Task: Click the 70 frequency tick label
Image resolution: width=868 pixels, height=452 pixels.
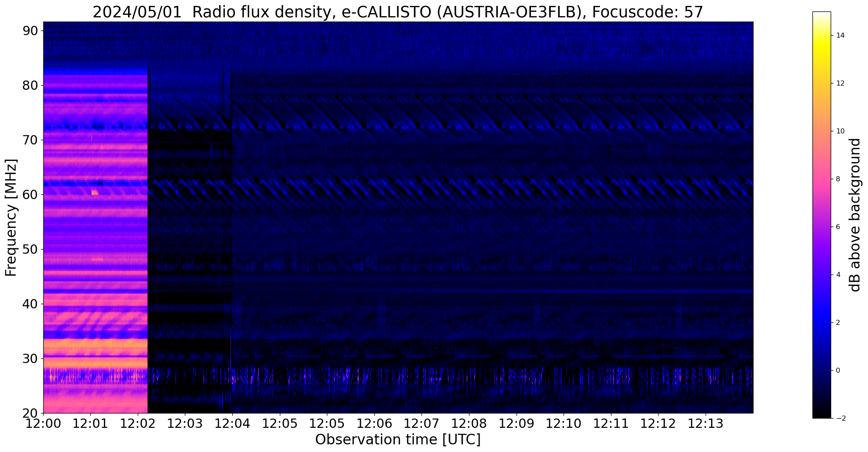Action: point(31,140)
